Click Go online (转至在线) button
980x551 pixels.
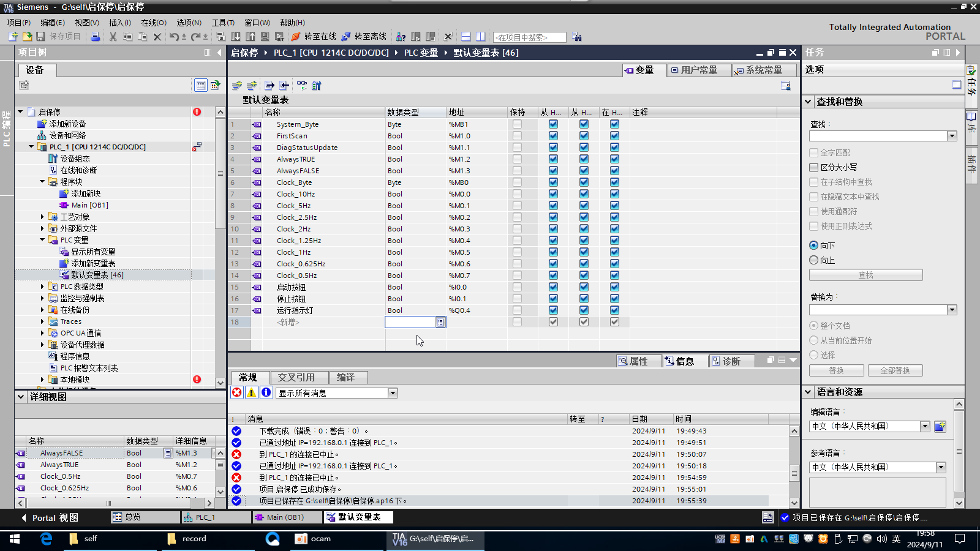tap(314, 37)
